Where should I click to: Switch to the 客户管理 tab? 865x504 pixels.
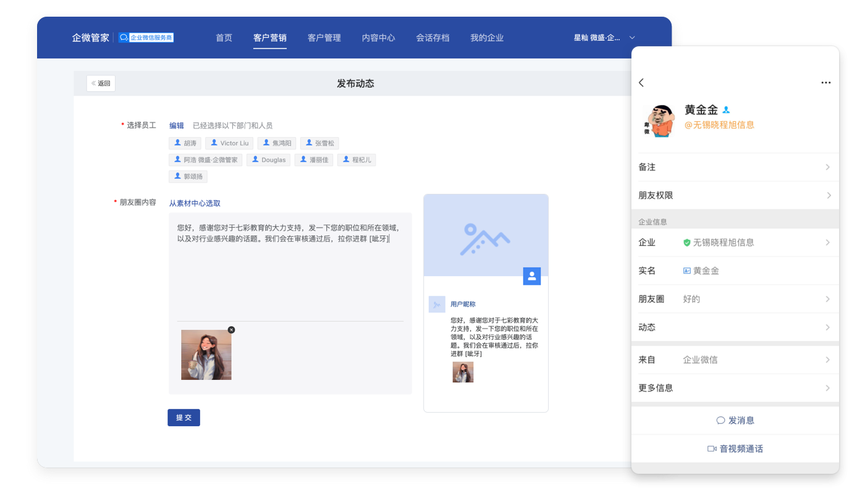(x=324, y=38)
